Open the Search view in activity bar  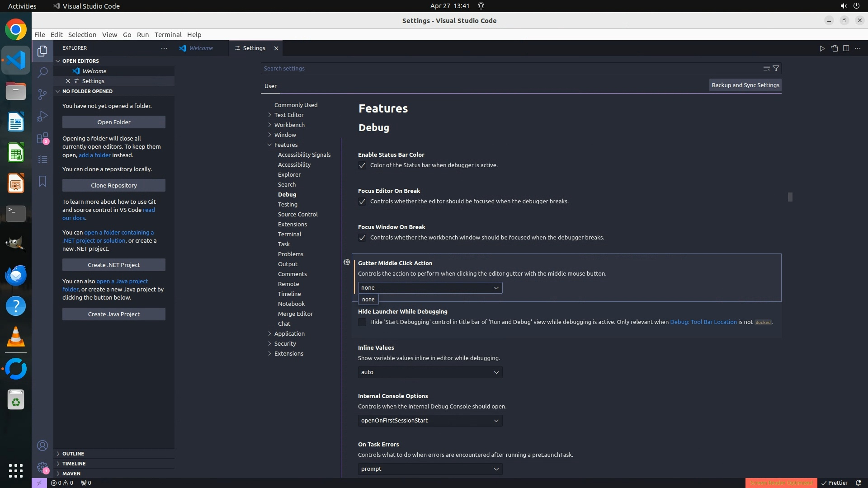[x=42, y=72]
